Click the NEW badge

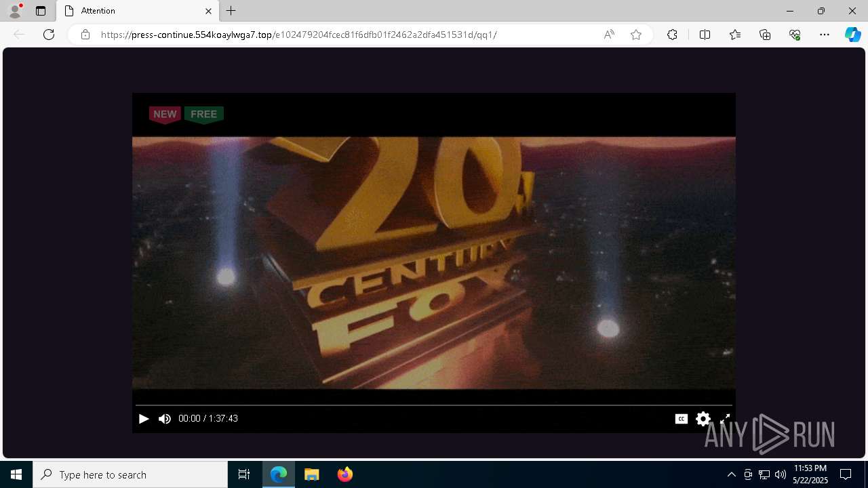[165, 115]
